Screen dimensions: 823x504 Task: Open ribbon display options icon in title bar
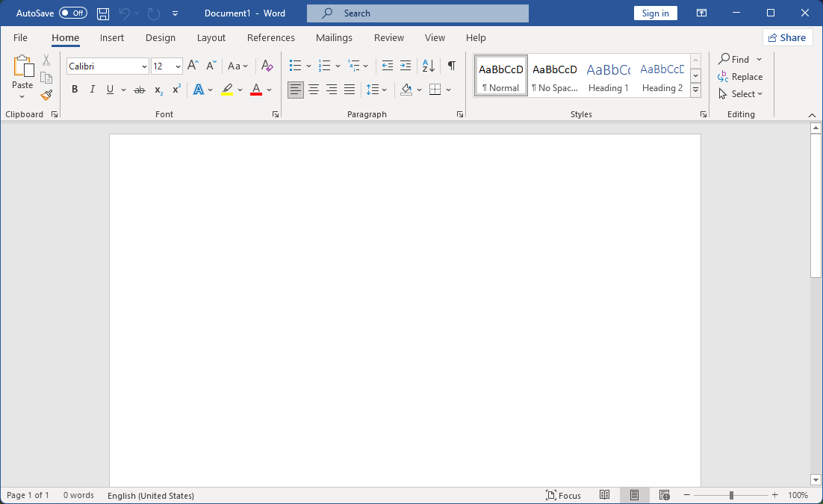point(701,13)
